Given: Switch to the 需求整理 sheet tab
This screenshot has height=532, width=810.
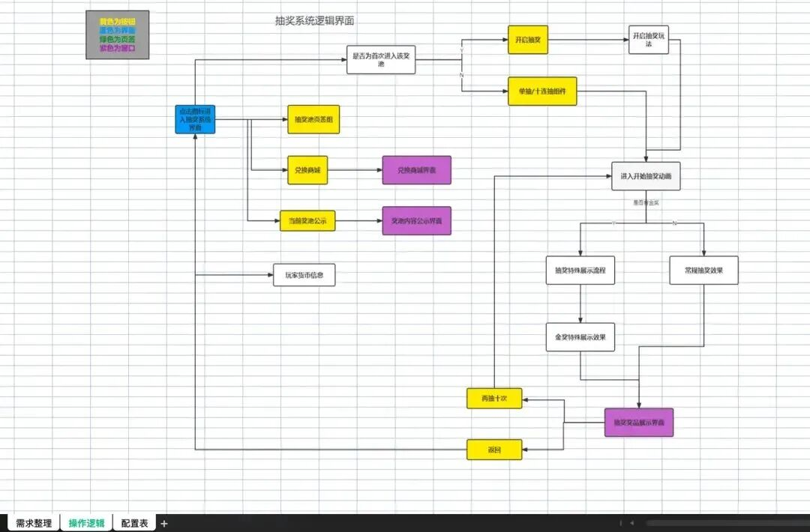Looking at the screenshot, I should [x=34, y=523].
